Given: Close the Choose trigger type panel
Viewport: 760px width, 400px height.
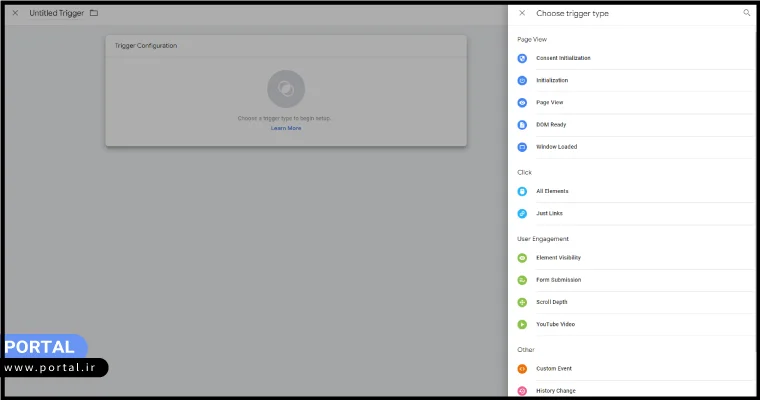Looking at the screenshot, I should pyautogui.click(x=522, y=13).
